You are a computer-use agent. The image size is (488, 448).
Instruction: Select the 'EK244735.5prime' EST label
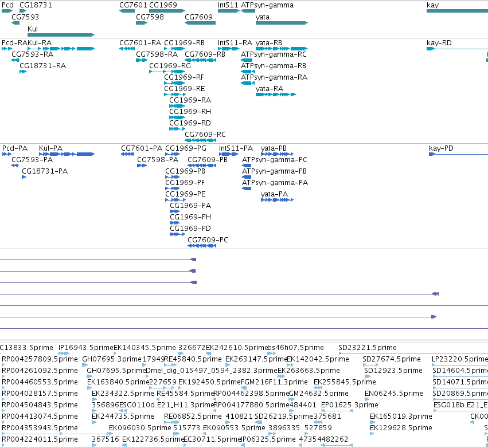coord(123,416)
